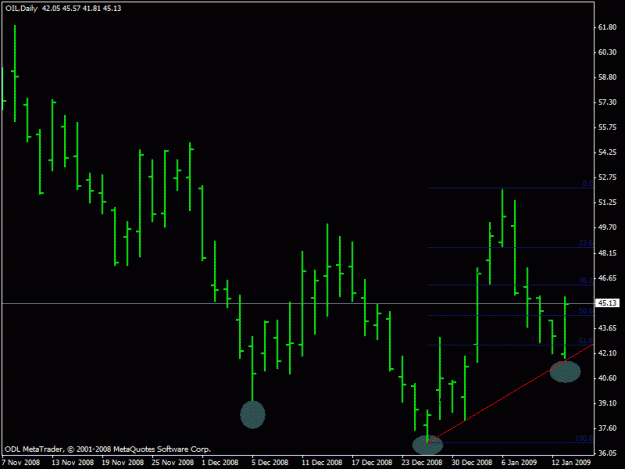Select the 37.60 price axis label
The width and height of the screenshot is (625, 469).
607,428
